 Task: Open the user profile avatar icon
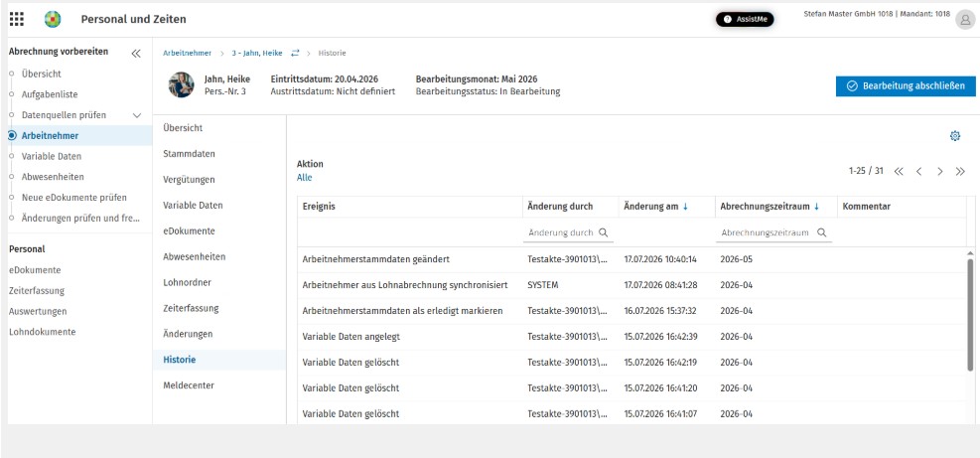click(x=965, y=20)
